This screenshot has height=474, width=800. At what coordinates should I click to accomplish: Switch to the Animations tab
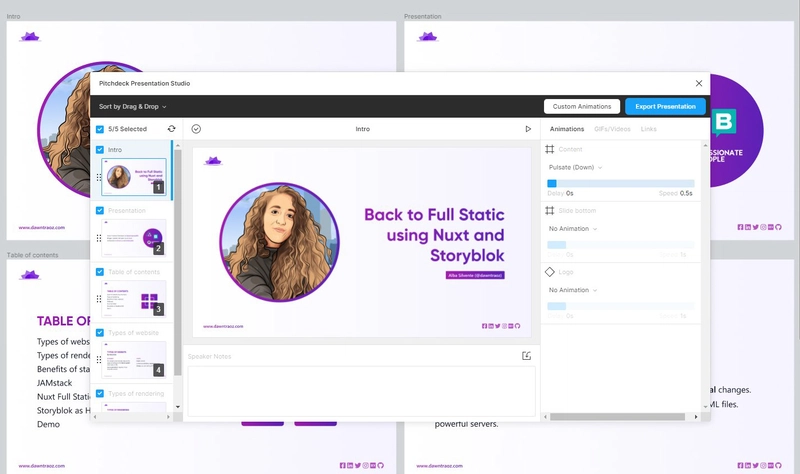(567, 129)
